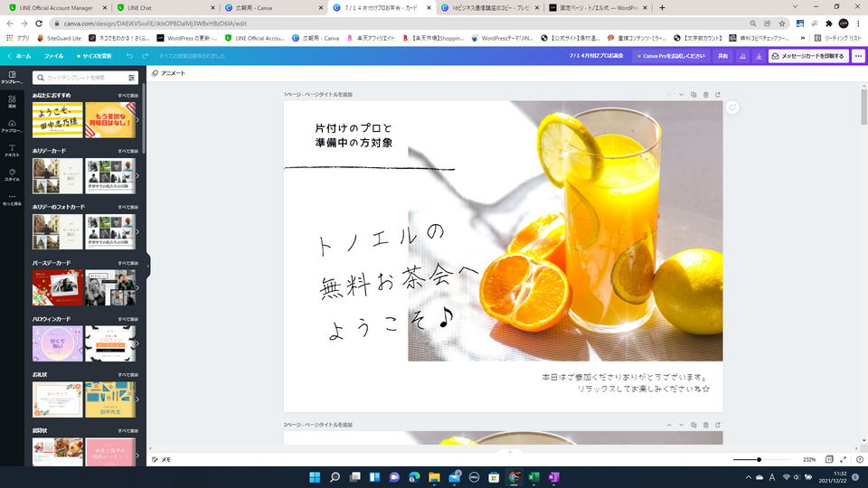
Task: Duplicate page 1 with the copy icon
Action: (x=693, y=94)
